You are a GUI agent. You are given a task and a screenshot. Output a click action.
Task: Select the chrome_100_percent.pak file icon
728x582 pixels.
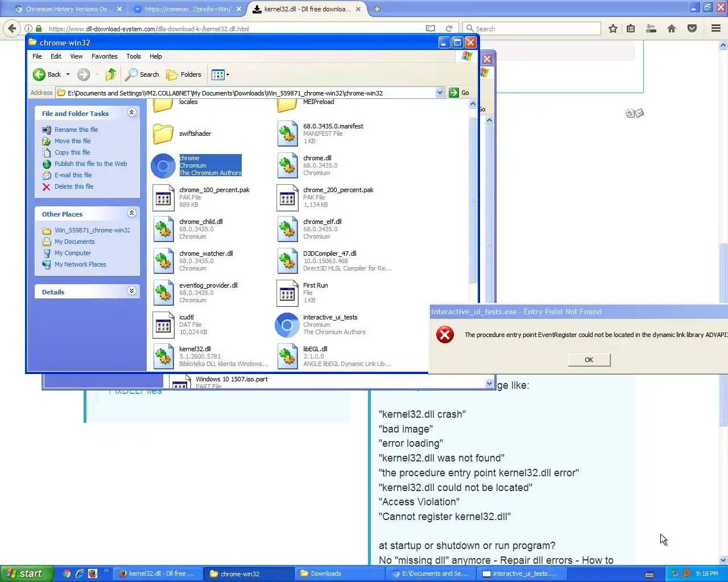point(163,198)
